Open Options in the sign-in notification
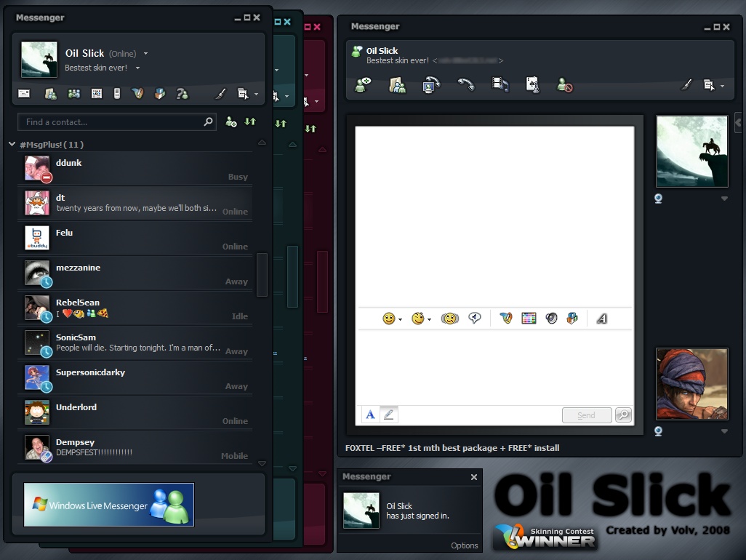The image size is (746, 560). (x=465, y=545)
